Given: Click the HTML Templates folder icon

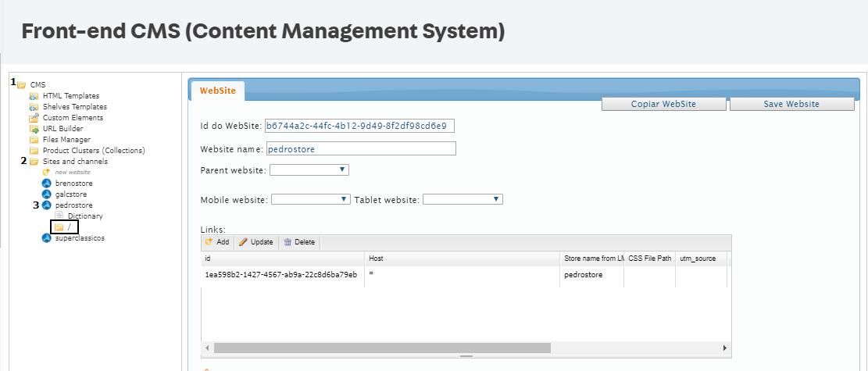Looking at the screenshot, I should pos(34,96).
